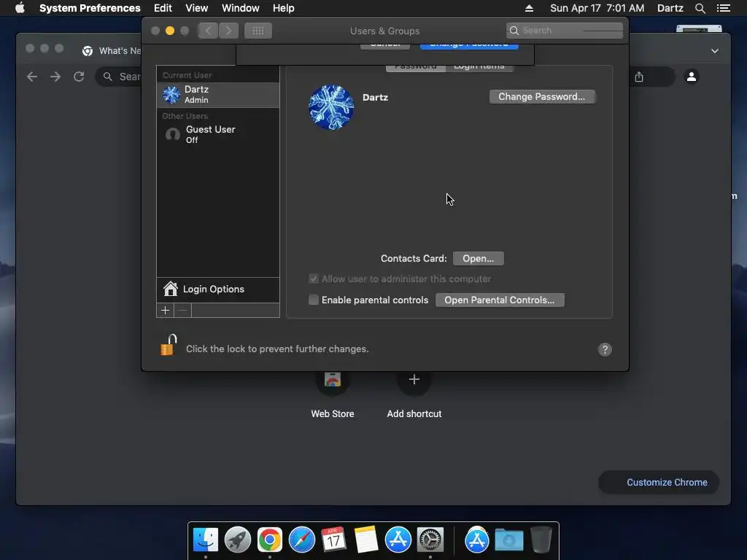
Task: Open the Contacts Card
Action: coord(479,259)
